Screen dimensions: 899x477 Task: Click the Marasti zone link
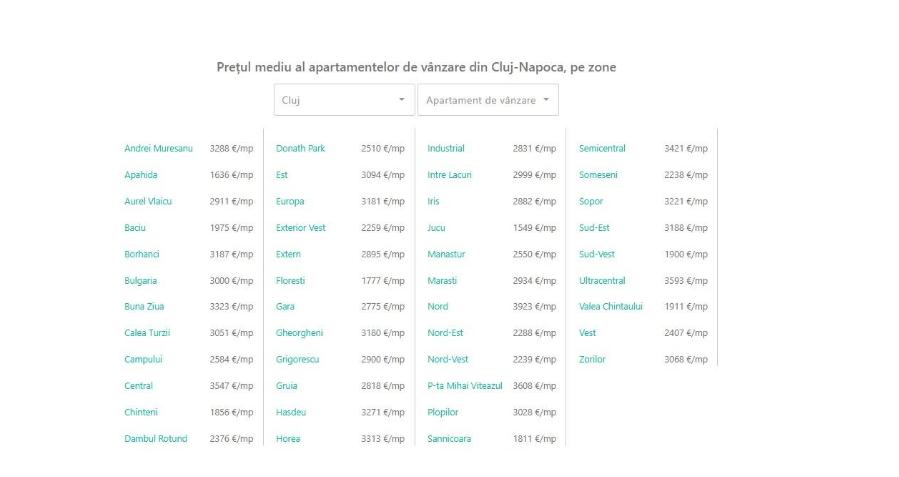442,281
